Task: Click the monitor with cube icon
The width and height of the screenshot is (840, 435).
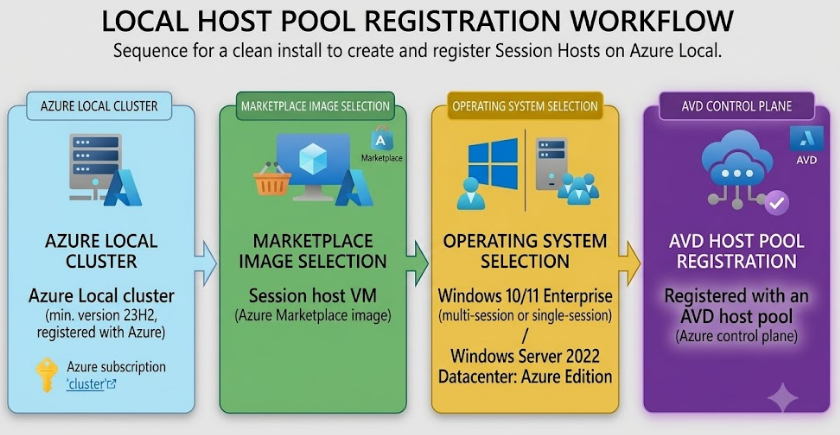Action: pos(313,166)
